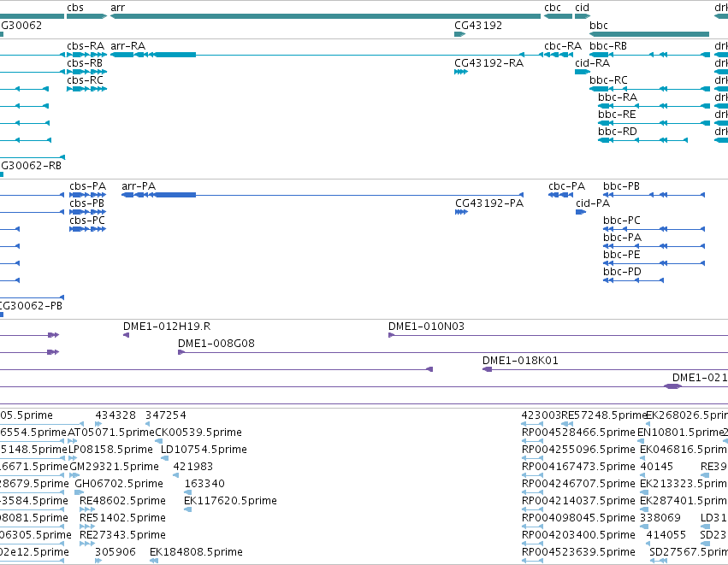The height and width of the screenshot is (565, 728).
Task: Select EST 434328
Action: 115,415
